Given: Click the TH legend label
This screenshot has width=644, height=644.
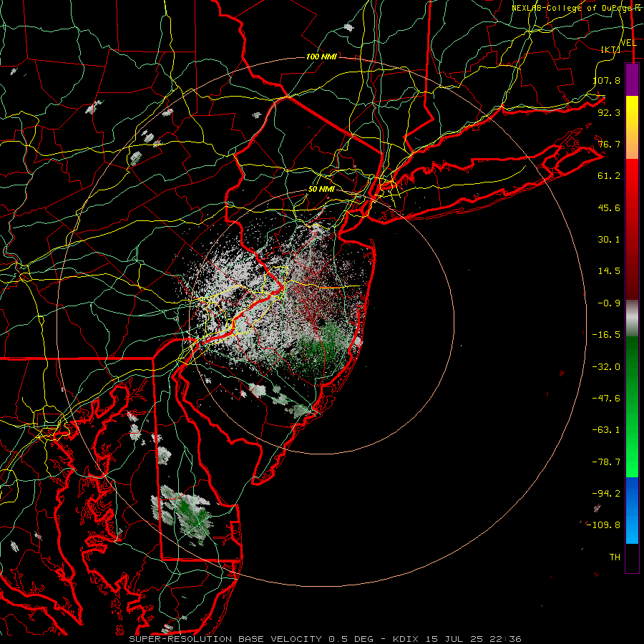Looking at the screenshot, I should (x=615, y=557).
